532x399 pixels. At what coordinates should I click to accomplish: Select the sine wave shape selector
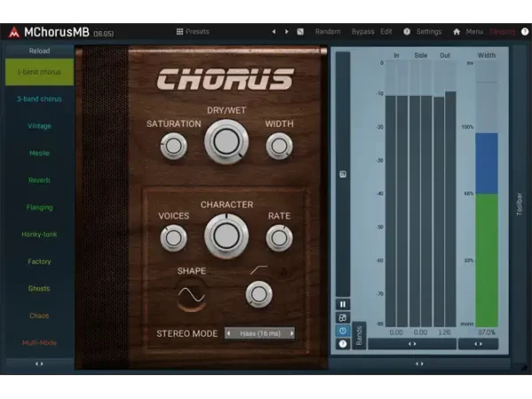point(192,295)
